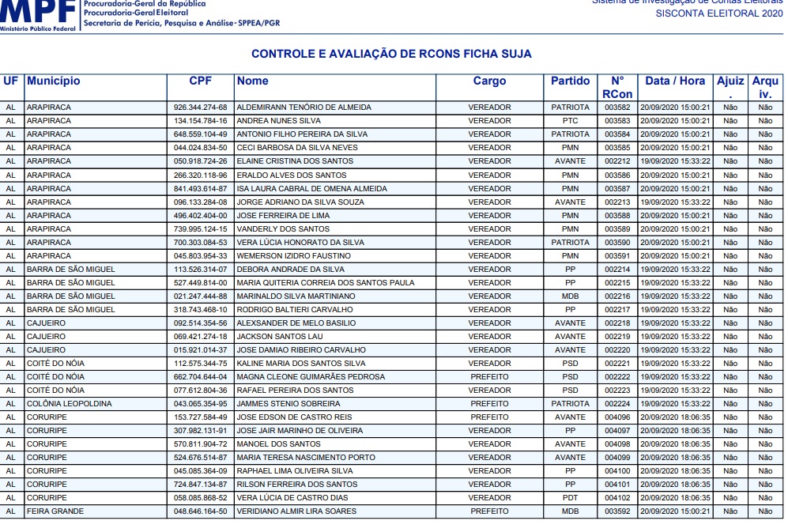
Task: Click the name 'JOSE DAMIAO RIBEIRO CARVALHO'
Action: [x=302, y=350]
